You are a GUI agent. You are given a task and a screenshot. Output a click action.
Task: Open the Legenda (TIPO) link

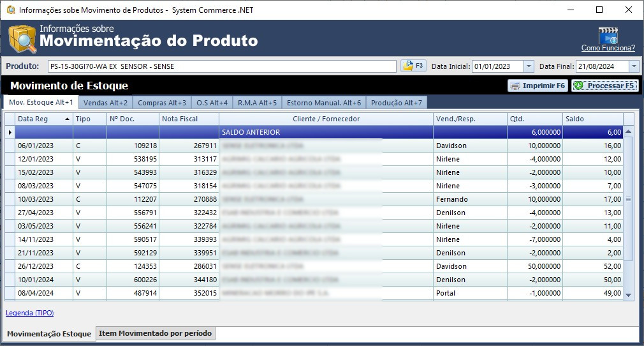[x=31, y=313]
